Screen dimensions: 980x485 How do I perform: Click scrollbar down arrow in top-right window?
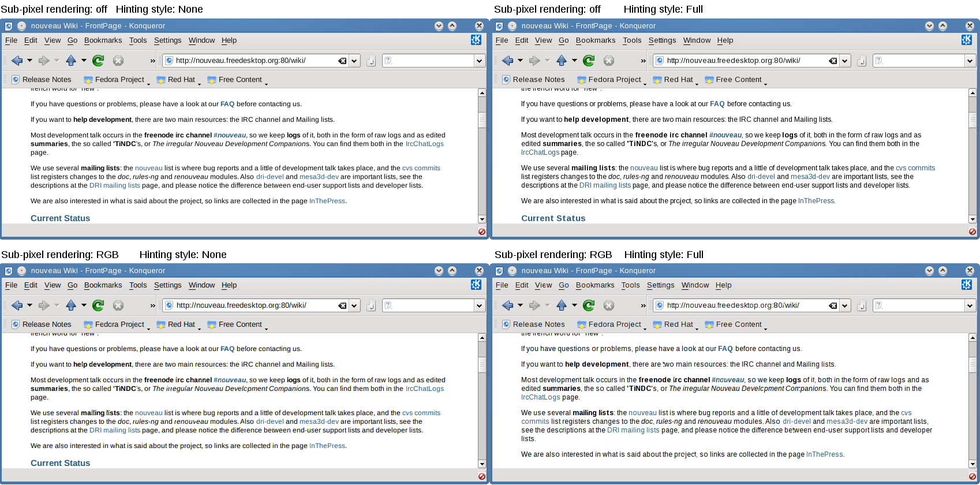point(972,219)
